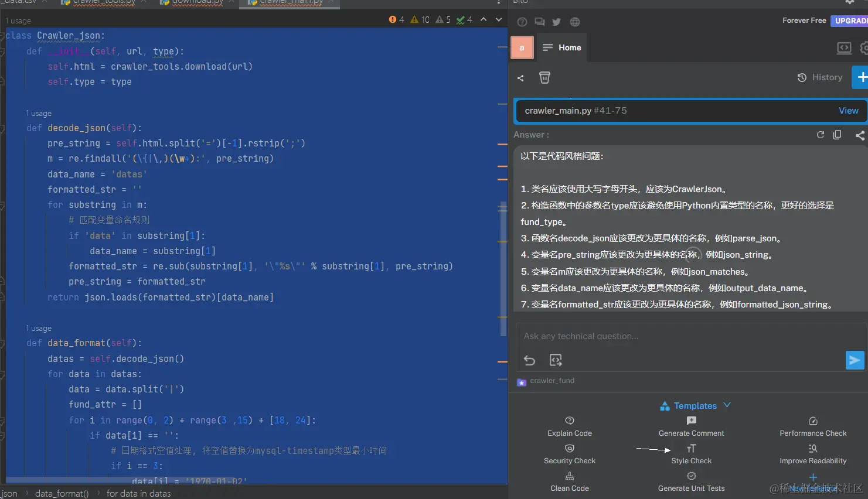Viewport: 868px width, 499px height.
Task: Run the Performance Check template
Action: tap(813, 426)
